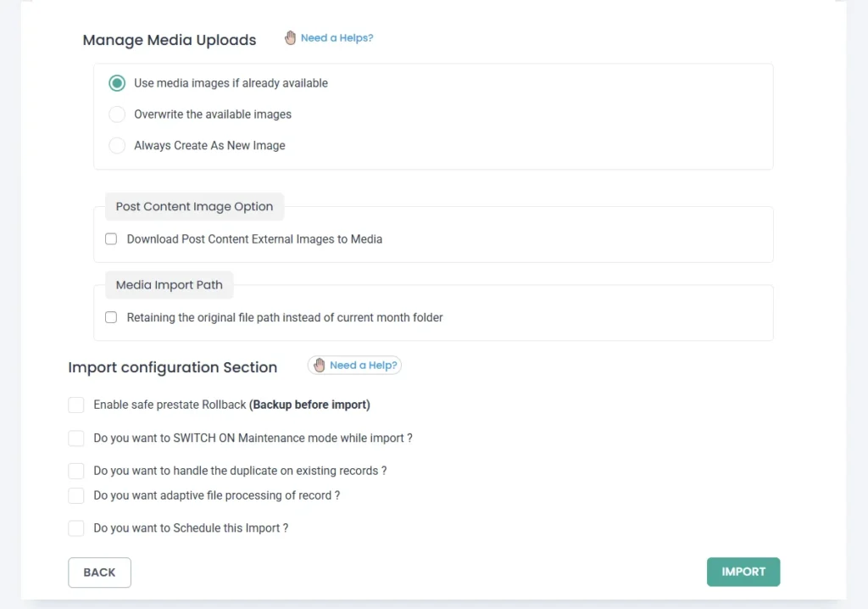This screenshot has width=868, height=609.
Task: Select 'Use media images if already available'
Action: (x=117, y=83)
